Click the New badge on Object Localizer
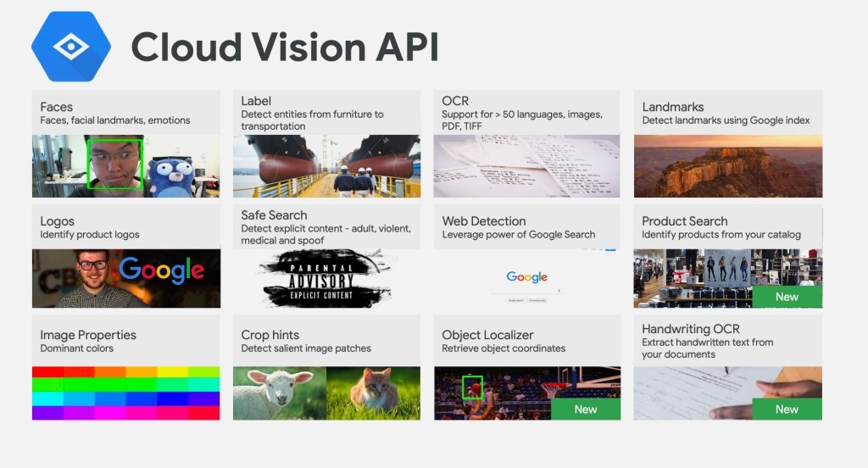 (586, 409)
